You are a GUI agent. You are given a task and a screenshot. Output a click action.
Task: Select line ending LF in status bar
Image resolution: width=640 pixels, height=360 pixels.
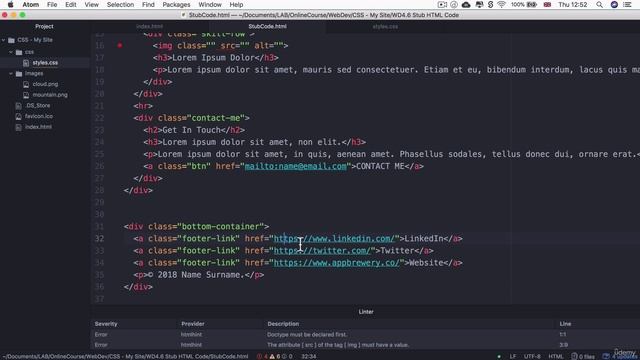click(513, 356)
